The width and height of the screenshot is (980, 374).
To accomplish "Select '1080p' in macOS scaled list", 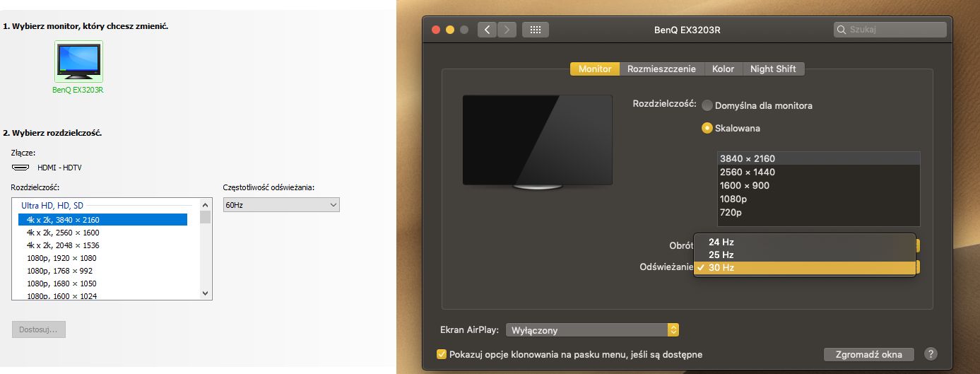I will click(x=818, y=199).
